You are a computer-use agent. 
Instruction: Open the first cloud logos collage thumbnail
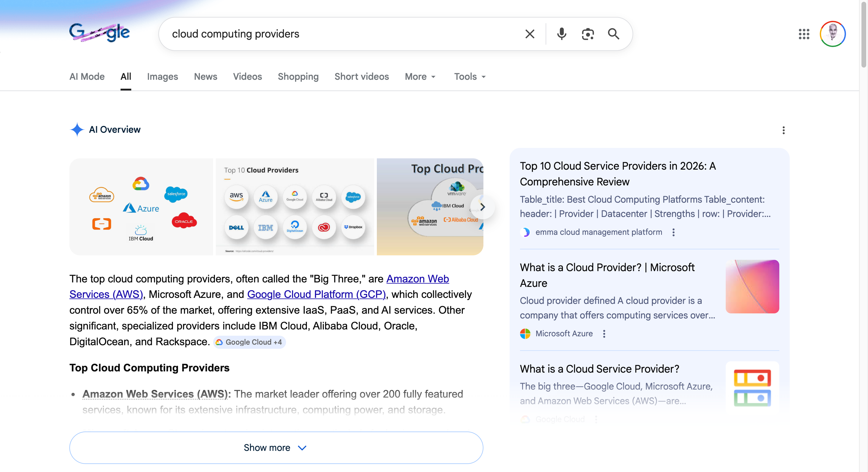141,207
